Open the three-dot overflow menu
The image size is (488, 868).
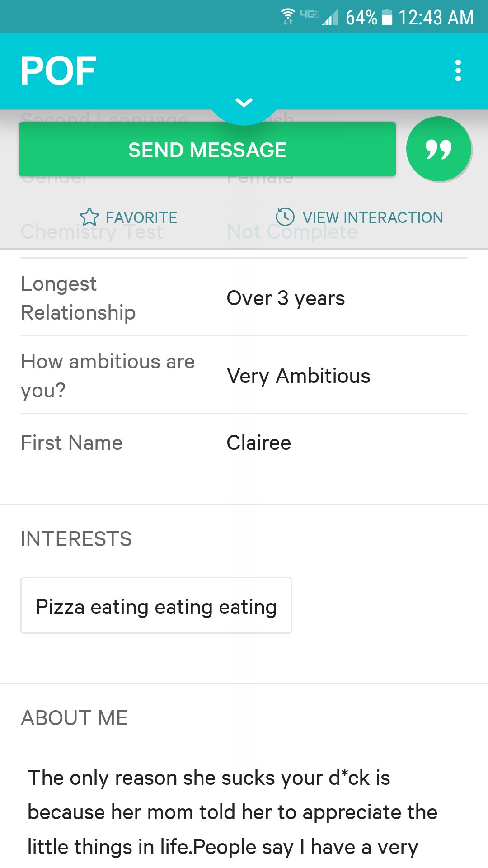(458, 71)
